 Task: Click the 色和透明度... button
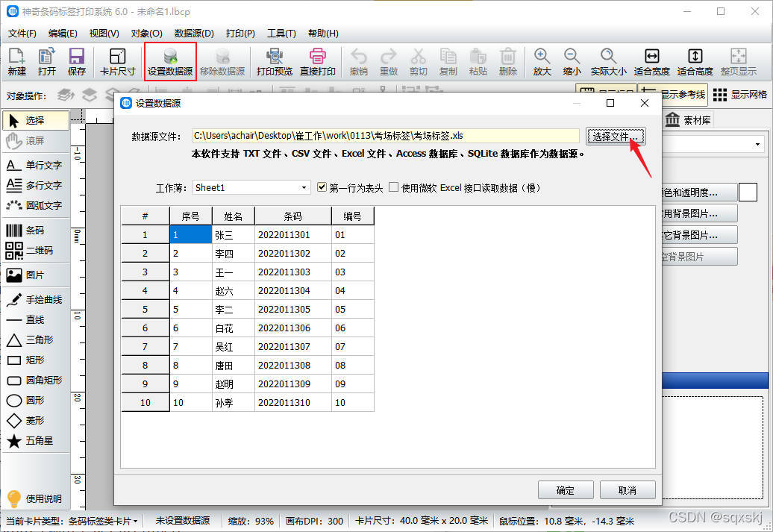click(700, 193)
